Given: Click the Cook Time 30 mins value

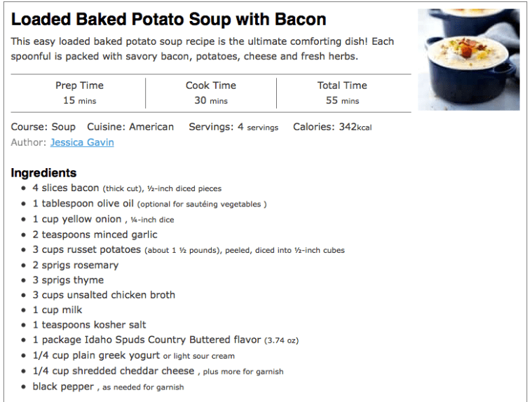Looking at the screenshot, I should pos(210,100).
